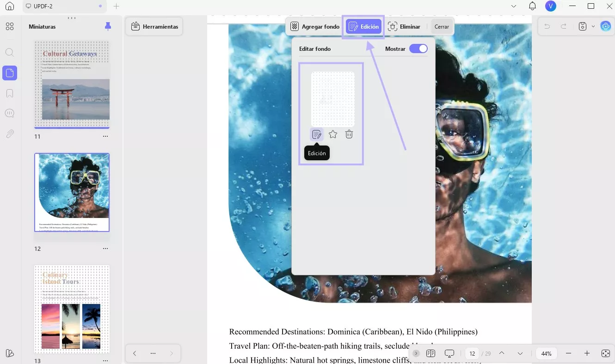Zoom in with the plus button
The height and width of the screenshot is (364, 615).
click(x=587, y=353)
